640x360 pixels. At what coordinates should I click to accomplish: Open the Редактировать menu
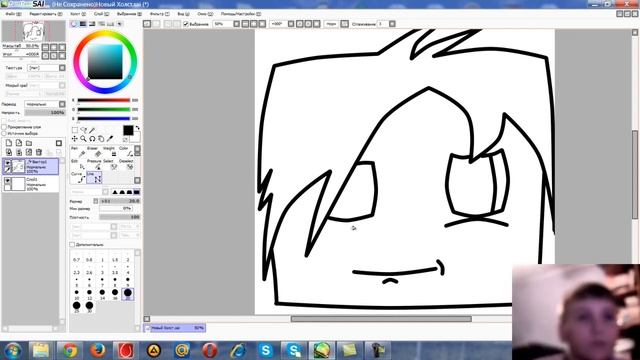46,14
